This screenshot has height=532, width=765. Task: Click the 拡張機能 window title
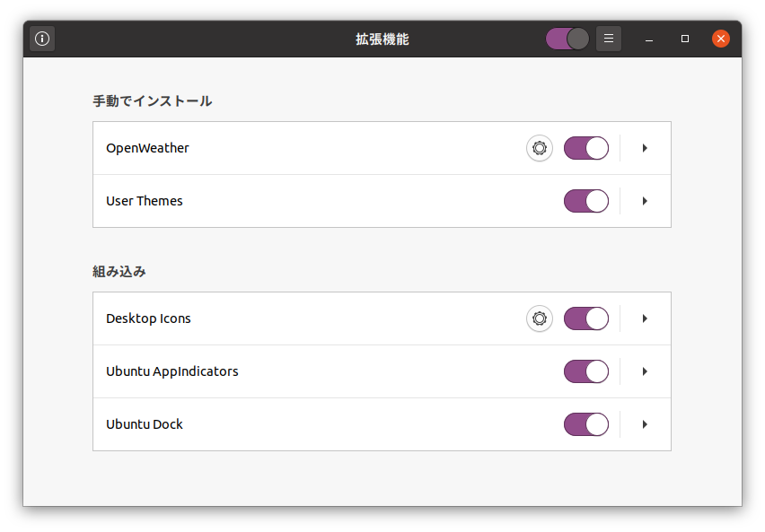382,39
